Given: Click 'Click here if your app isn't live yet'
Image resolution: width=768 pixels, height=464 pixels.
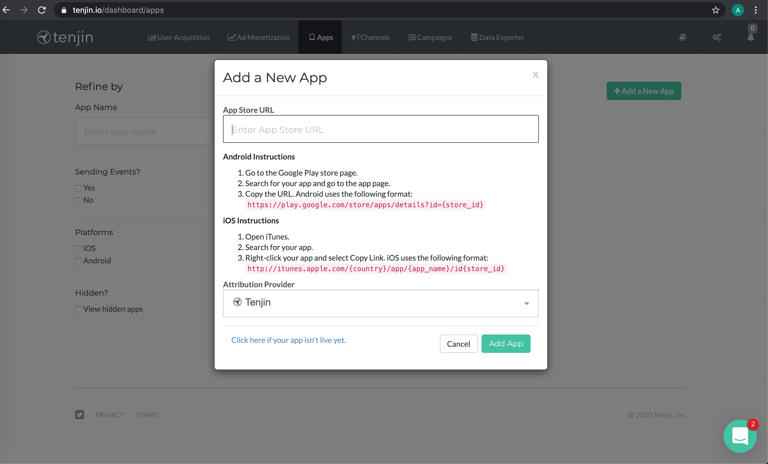Looking at the screenshot, I should point(288,340).
